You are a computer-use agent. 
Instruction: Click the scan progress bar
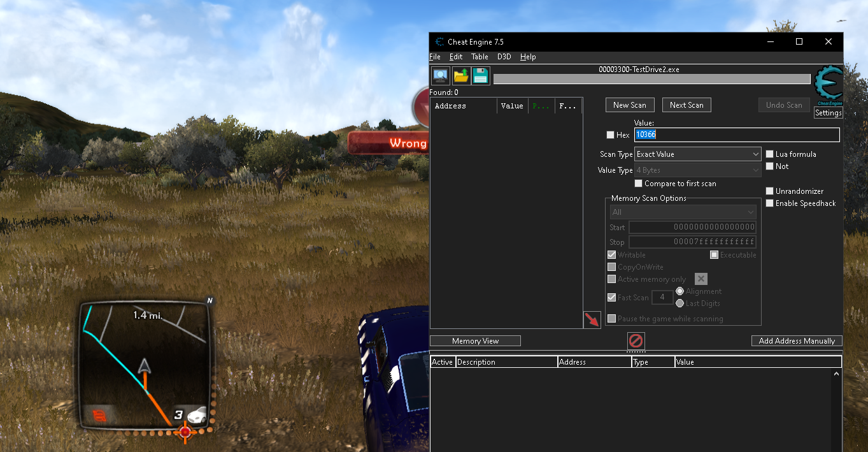pyautogui.click(x=651, y=79)
